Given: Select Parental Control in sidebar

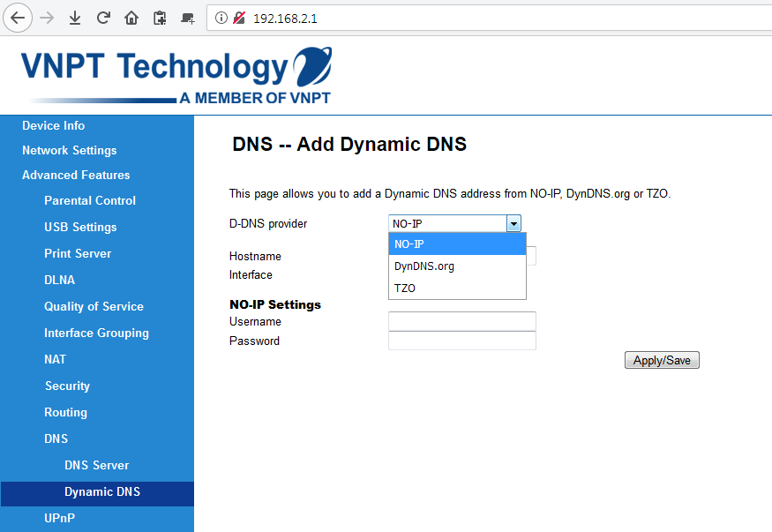Looking at the screenshot, I should pos(90,200).
